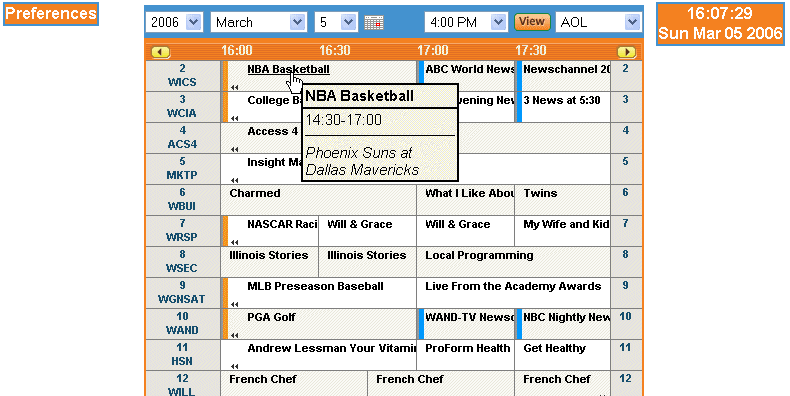Viewport: 790px width, 396px height.
Task: Expand the March month dropdown
Action: pos(258,22)
